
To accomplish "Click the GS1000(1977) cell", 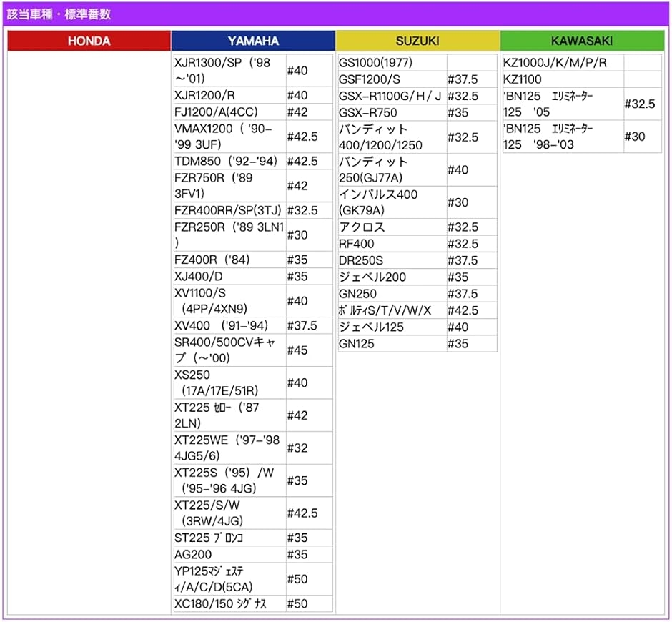I will point(392,63).
